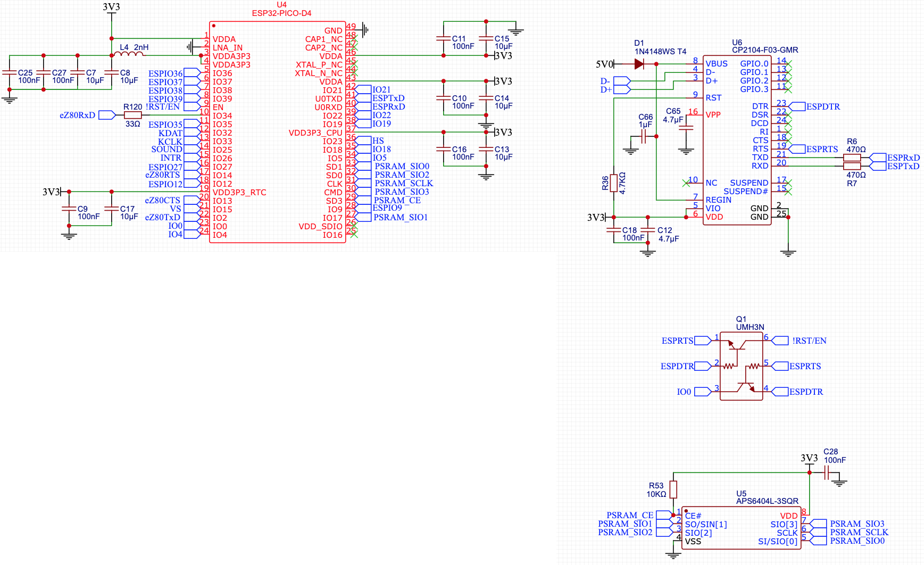This screenshot has height=565, width=924.
Task: Select the R6 470Ω resistor symbol
Action: 852,157
